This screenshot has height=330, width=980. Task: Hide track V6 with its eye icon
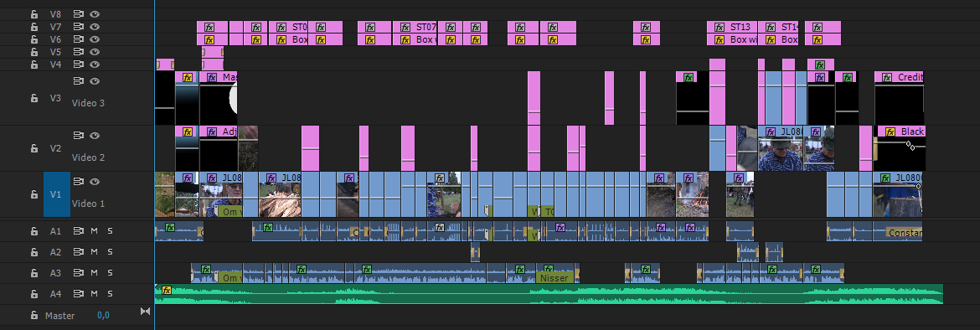[95, 39]
